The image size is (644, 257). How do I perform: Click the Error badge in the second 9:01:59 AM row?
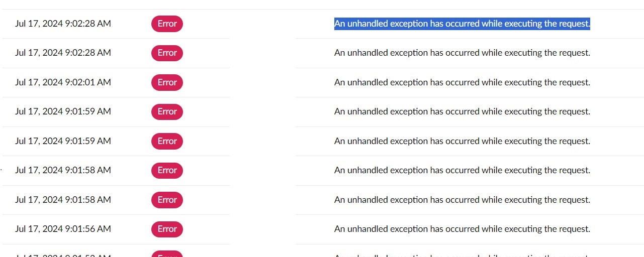[167, 141]
